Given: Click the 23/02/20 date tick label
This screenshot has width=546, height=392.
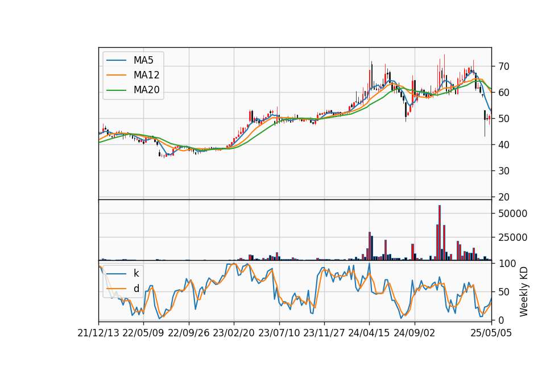Looking at the screenshot, I should pos(233,333).
